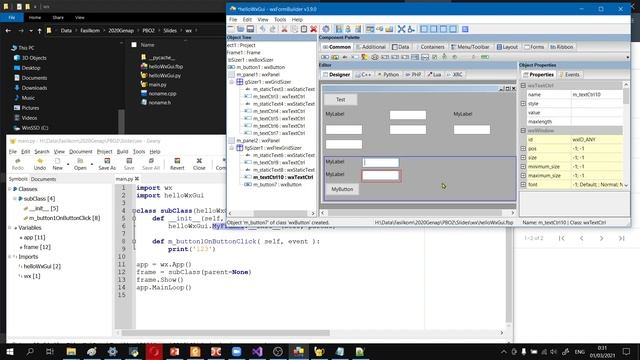Viewport: 640px width, 360px height.
Task: Open Documents tab in Geany sidebar
Action: pos(43,179)
